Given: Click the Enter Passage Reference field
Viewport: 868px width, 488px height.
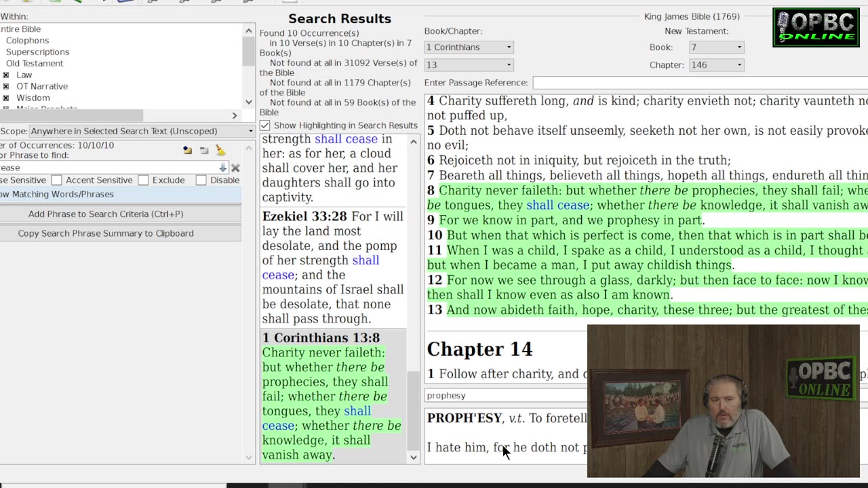Looking at the screenshot, I should [x=700, y=83].
